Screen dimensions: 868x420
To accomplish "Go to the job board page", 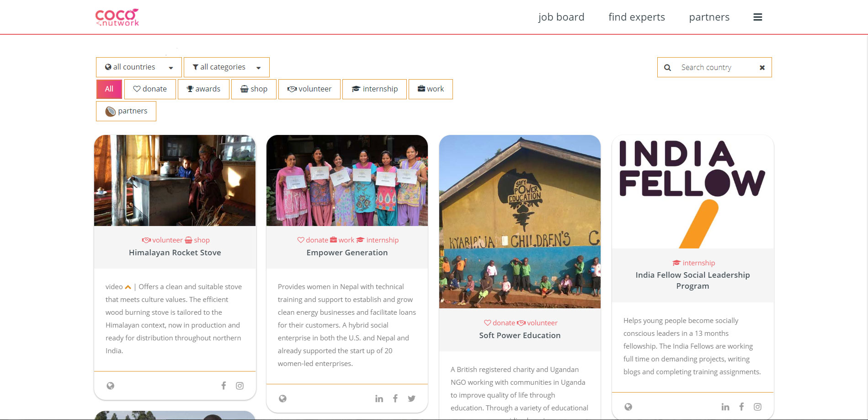I will point(561,17).
